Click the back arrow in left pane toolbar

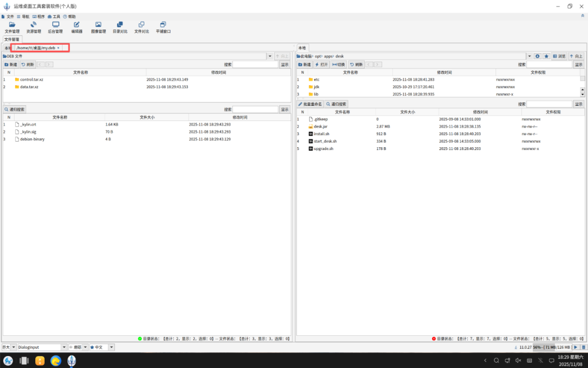(40, 64)
